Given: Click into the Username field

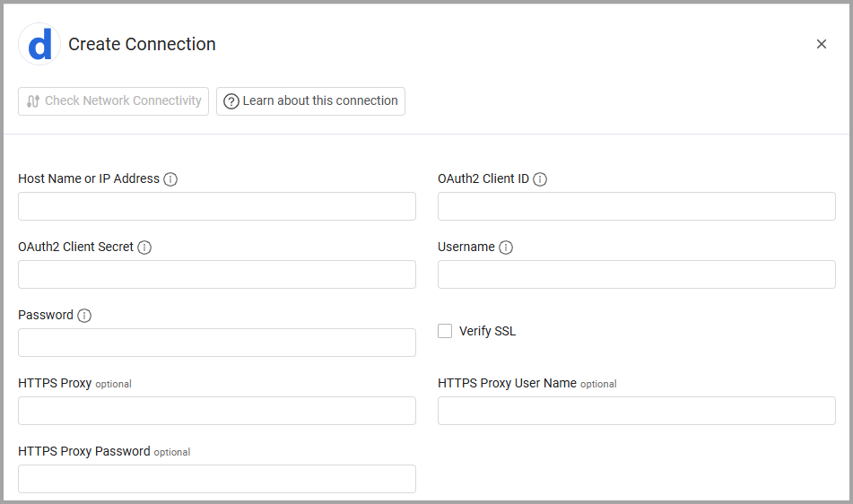Looking at the screenshot, I should pyautogui.click(x=637, y=274).
